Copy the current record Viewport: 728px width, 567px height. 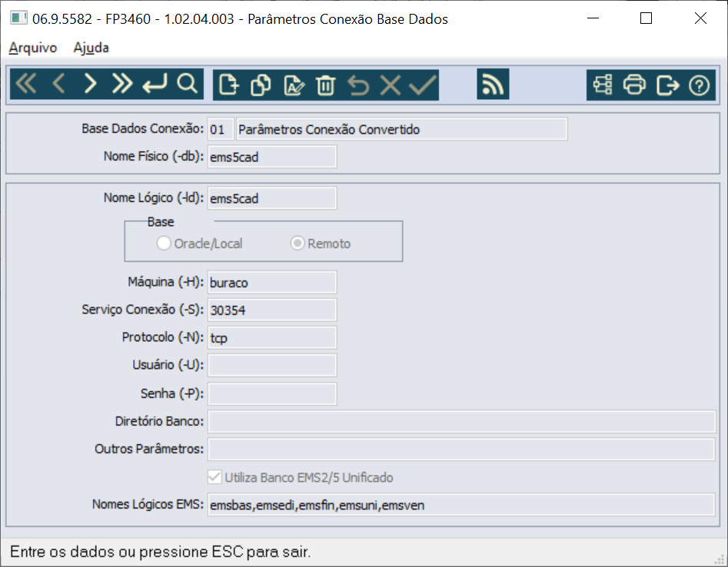pos(261,85)
